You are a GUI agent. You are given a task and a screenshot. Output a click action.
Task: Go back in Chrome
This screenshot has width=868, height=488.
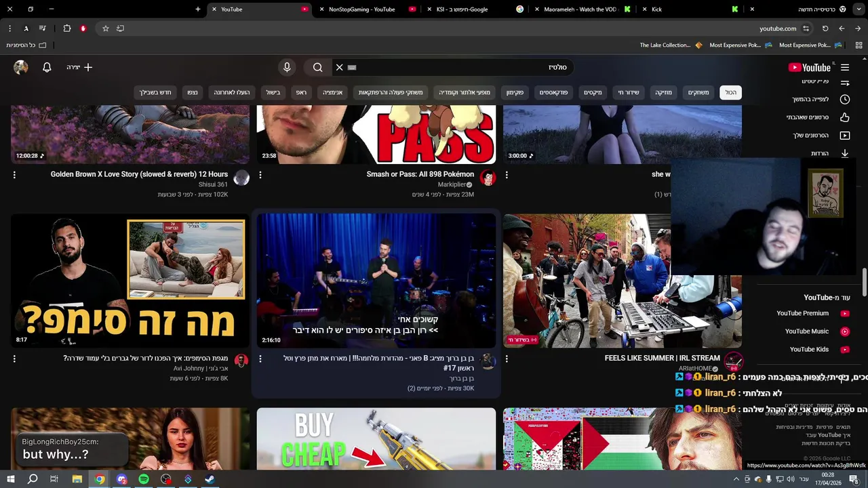click(x=858, y=28)
